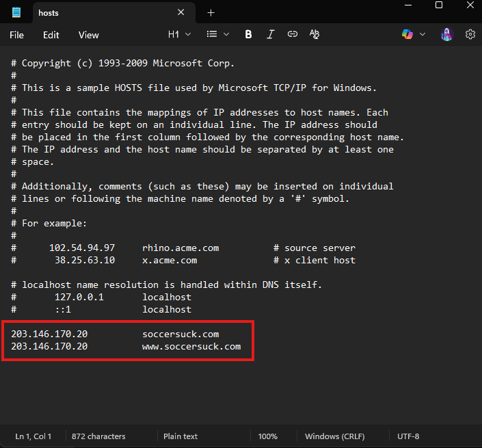This screenshot has width=482, height=448.
Task: Click the Ln 1, Col 1 status indicator
Action: pyautogui.click(x=34, y=436)
